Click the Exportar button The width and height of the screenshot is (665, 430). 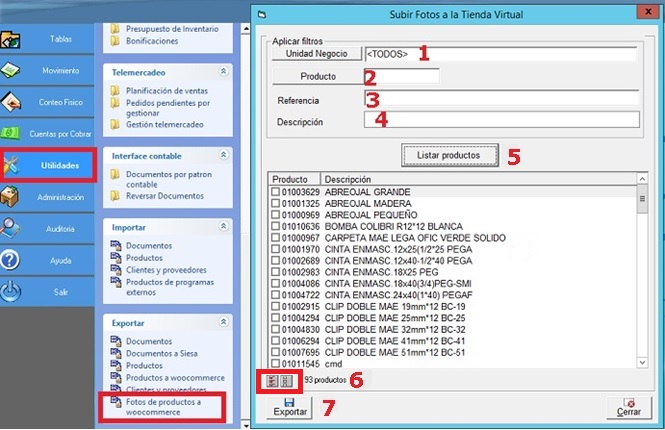[x=288, y=409]
